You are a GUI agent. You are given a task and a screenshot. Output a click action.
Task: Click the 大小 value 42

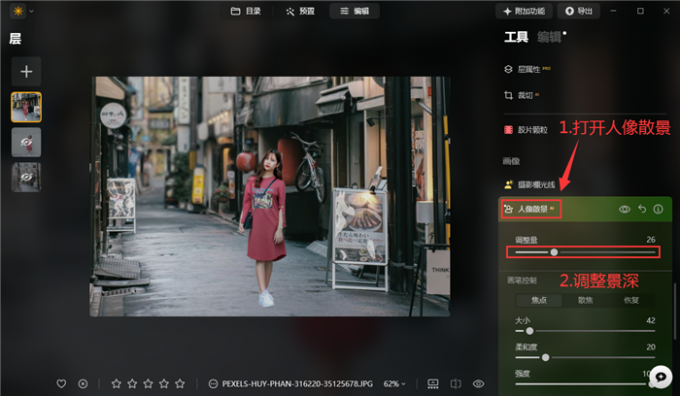pos(651,321)
